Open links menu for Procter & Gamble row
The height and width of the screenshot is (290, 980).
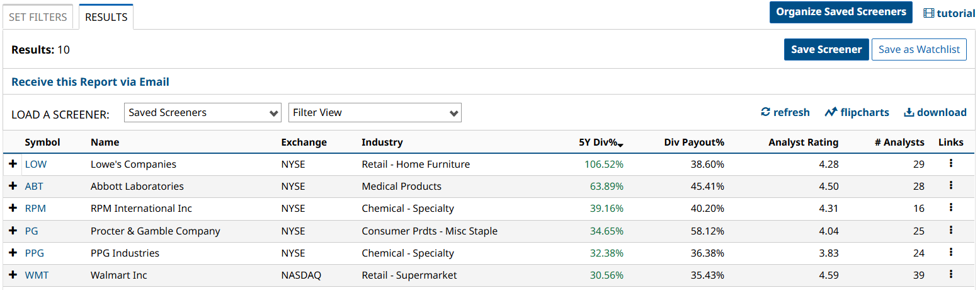click(950, 230)
